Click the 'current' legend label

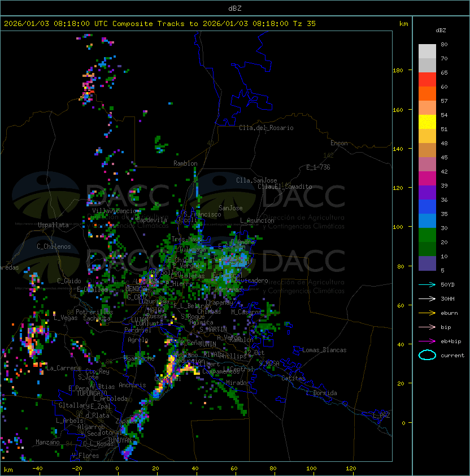point(452,355)
